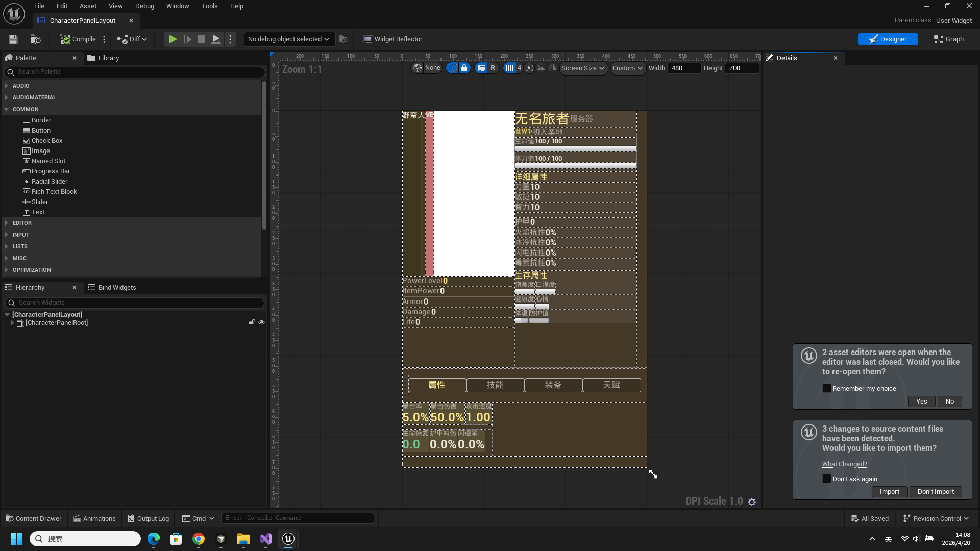
Task: Open the Widget Reflector tool
Action: point(393,39)
